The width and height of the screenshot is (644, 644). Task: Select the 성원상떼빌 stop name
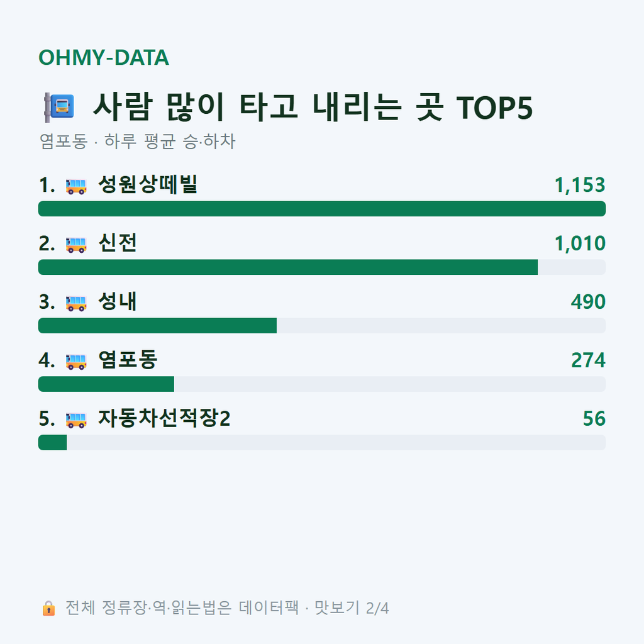click(x=148, y=184)
